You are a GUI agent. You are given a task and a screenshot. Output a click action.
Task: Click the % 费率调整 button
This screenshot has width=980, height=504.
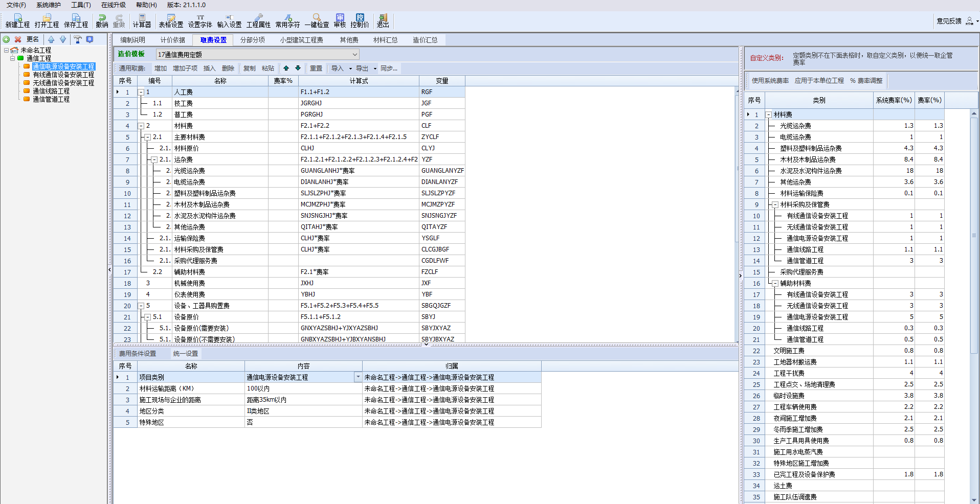[x=866, y=81]
